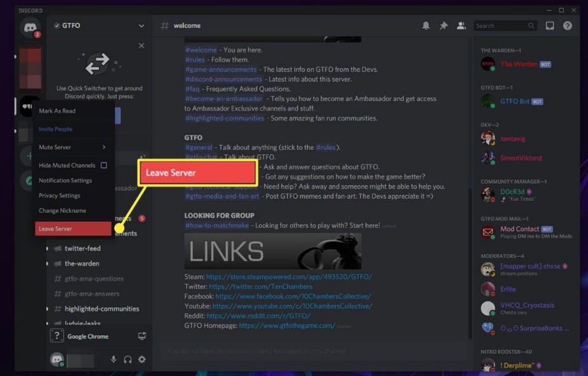Deafen audio with the headphones toggle
The image size is (588, 376).
pos(127,359)
